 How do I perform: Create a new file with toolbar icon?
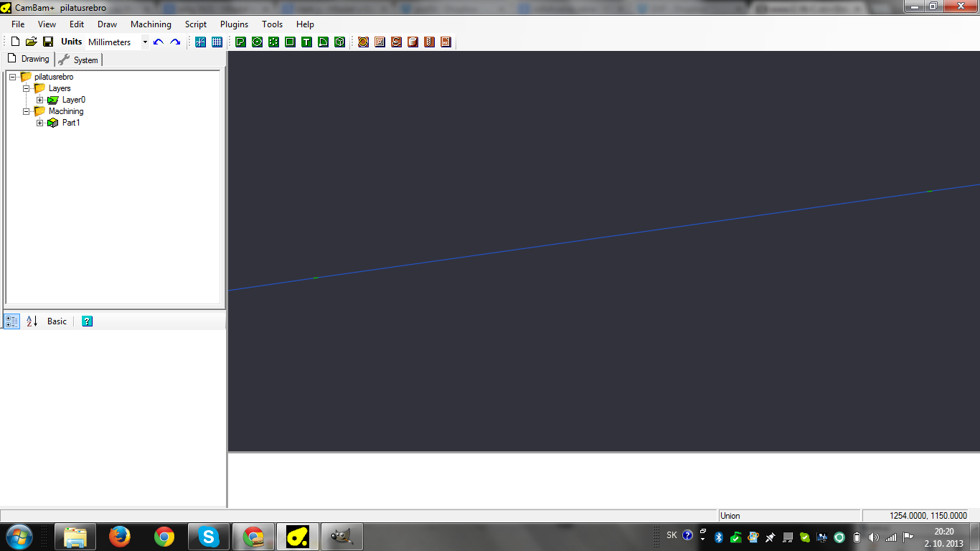point(15,42)
